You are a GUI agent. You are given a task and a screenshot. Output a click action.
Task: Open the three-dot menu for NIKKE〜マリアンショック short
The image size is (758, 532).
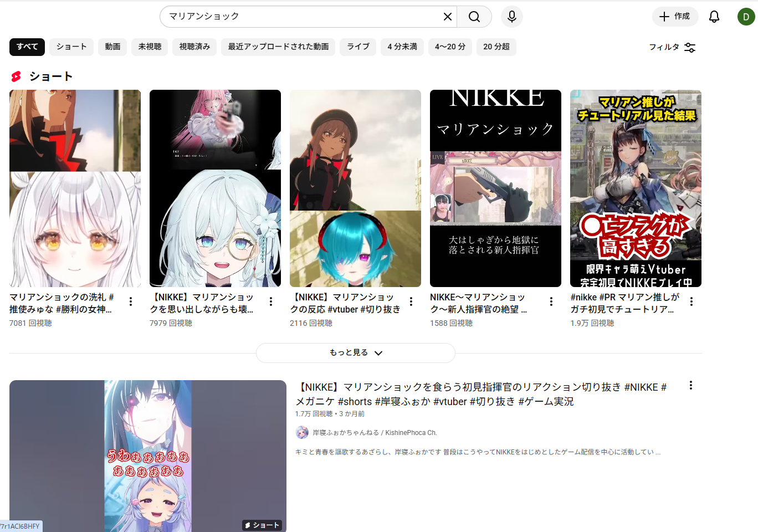pyautogui.click(x=551, y=301)
